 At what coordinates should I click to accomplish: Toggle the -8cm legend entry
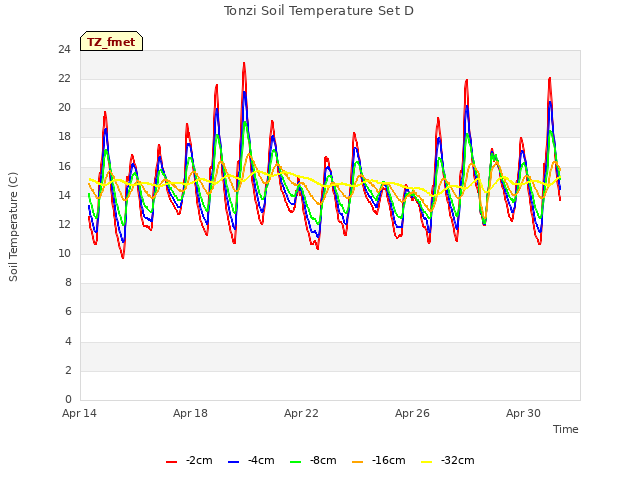point(313,460)
